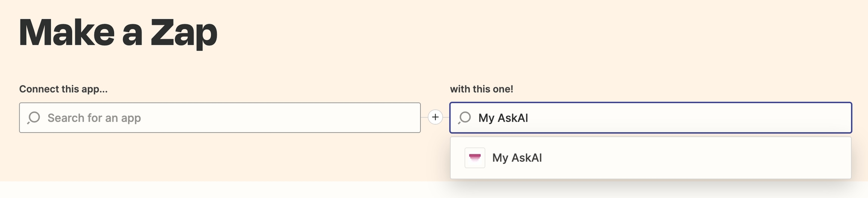This screenshot has height=198, width=868.
Task: Click the "Connect this app..." label
Action: [63, 89]
